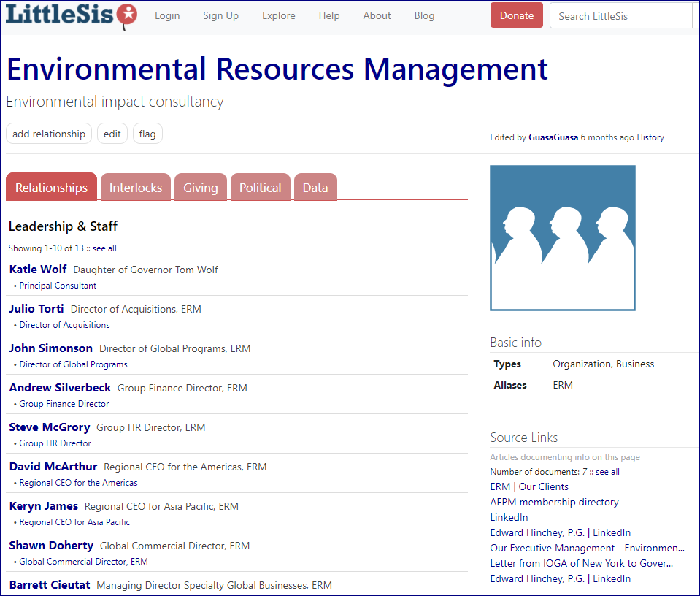Open the Principal Consultant relationship
The height and width of the screenshot is (596, 700).
[x=58, y=286]
